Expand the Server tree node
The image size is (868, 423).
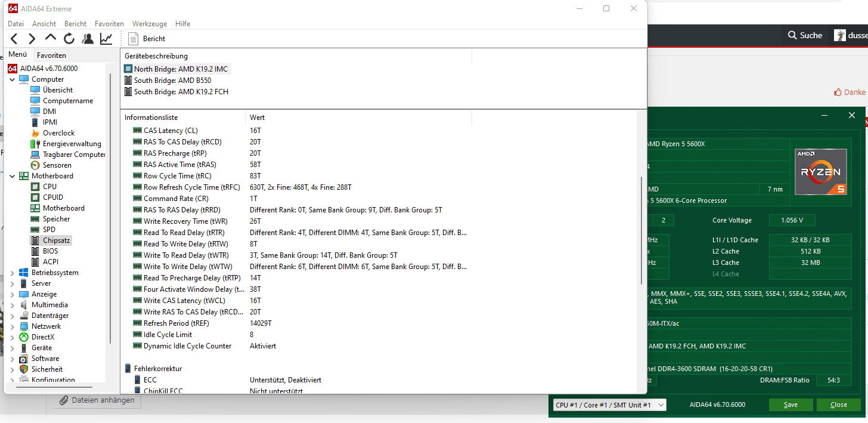[x=13, y=283]
